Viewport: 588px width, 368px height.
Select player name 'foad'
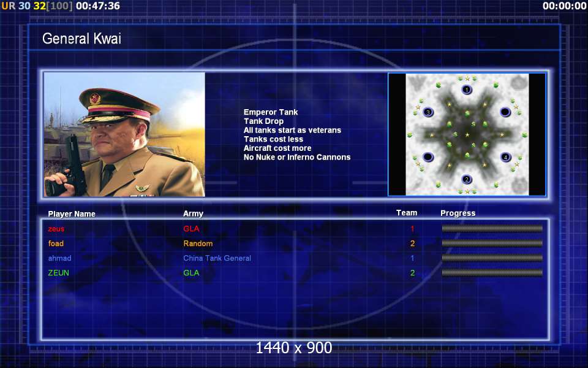pyautogui.click(x=56, y=243)
